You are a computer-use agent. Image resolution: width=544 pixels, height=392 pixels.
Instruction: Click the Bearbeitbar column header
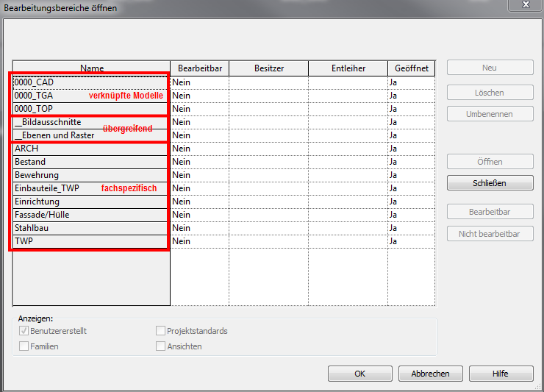click(199, 68)
